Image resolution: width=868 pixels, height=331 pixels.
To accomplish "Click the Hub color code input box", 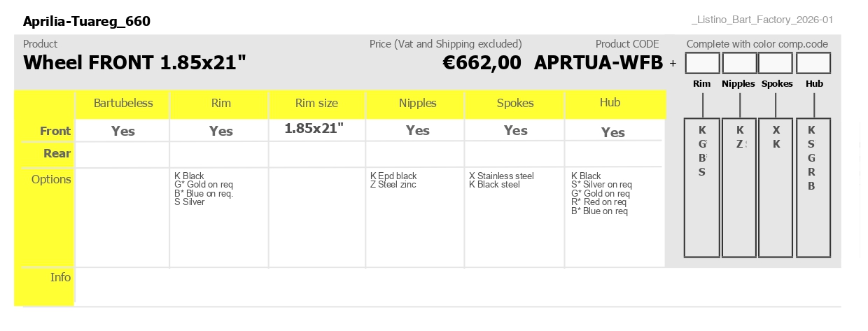I will 813,64.
